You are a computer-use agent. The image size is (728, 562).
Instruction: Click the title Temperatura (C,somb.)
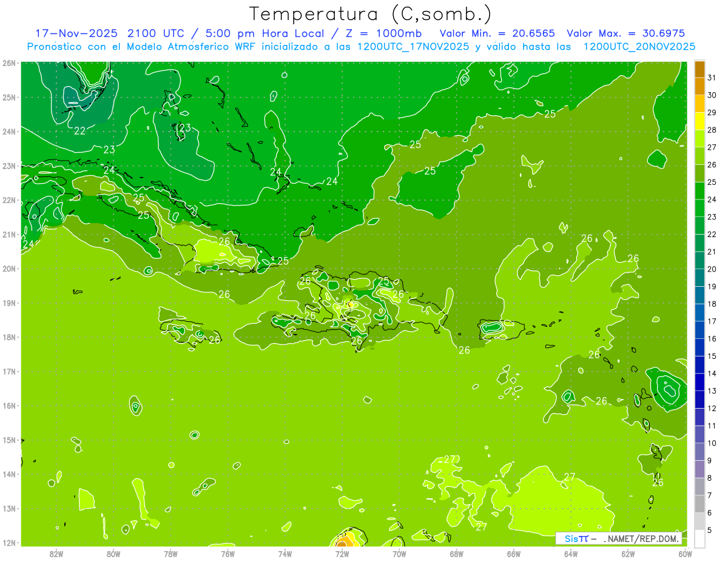(x=371, y=14)
